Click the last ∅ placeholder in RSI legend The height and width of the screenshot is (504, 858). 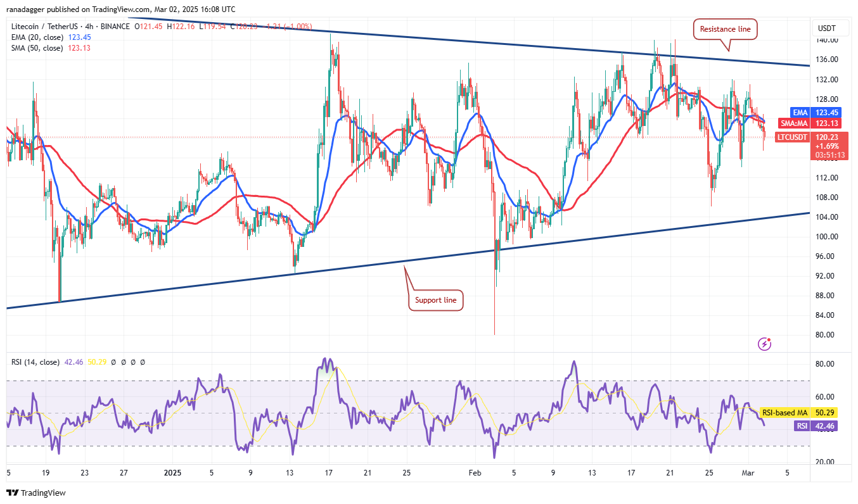pos(142,362)
